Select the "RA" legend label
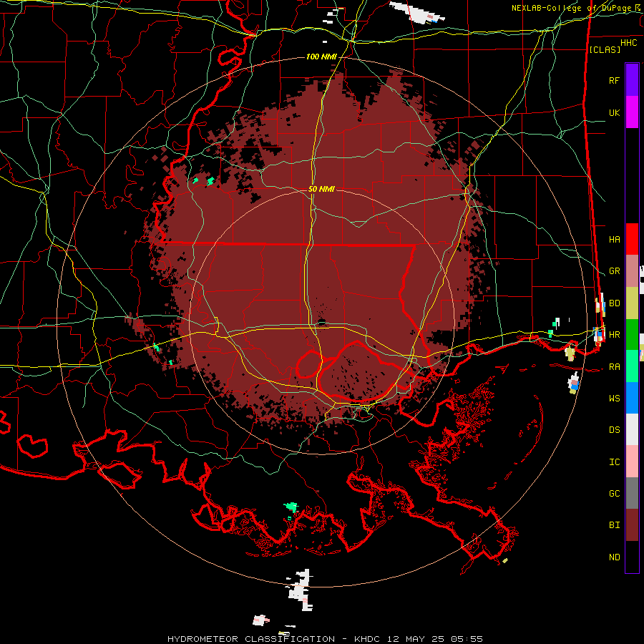This screenshot has width=644, height=644. click(x=614, y=367)
